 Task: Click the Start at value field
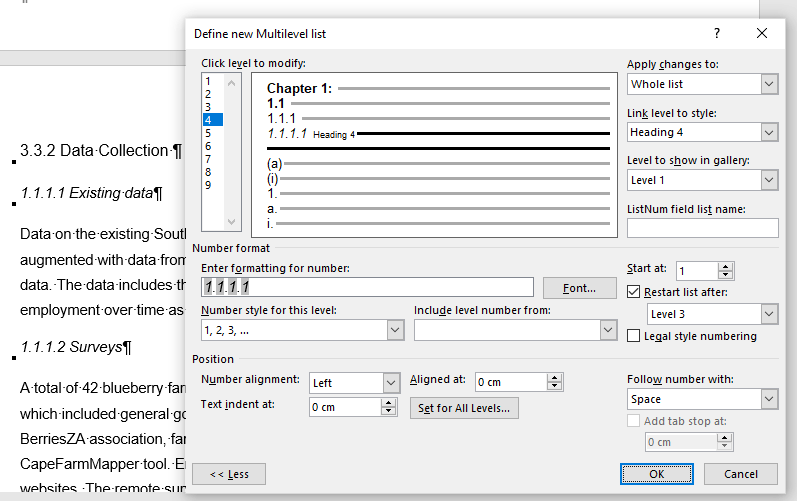click(x=697, y=271)
